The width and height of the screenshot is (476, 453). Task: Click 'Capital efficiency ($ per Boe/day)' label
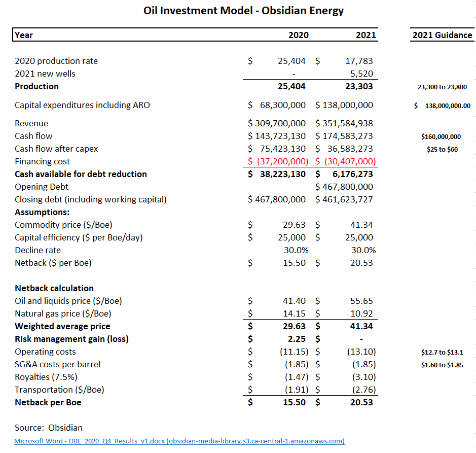(79, 237)
